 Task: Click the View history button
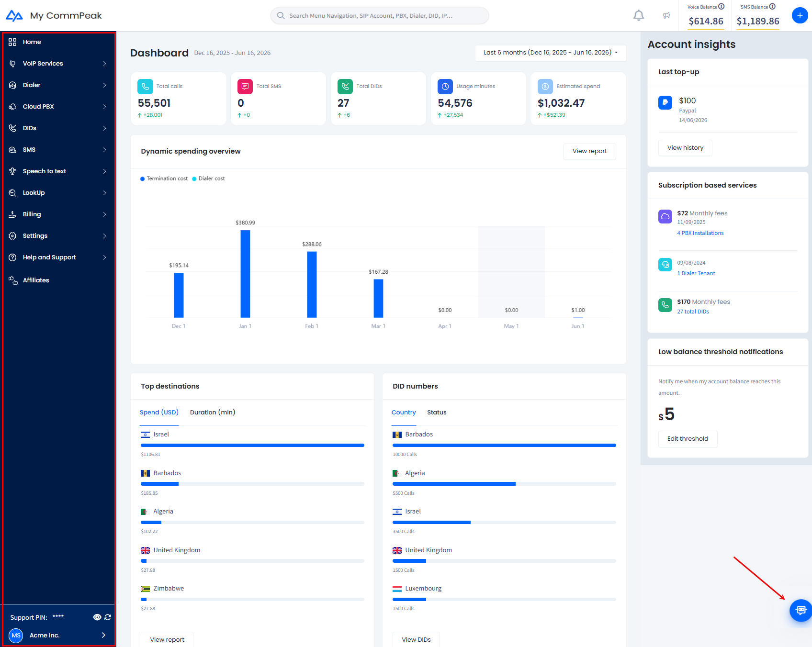point(685,148)
